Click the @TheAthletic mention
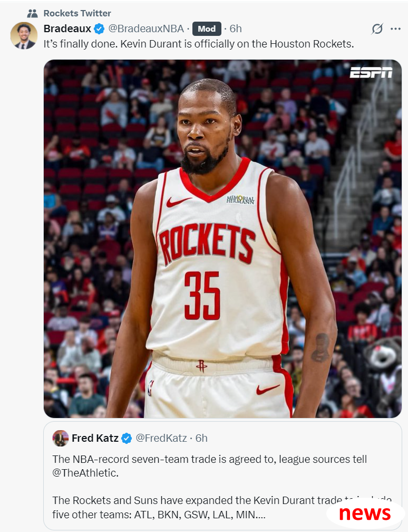This screenshot has height=532, width=408. (85, 473)
